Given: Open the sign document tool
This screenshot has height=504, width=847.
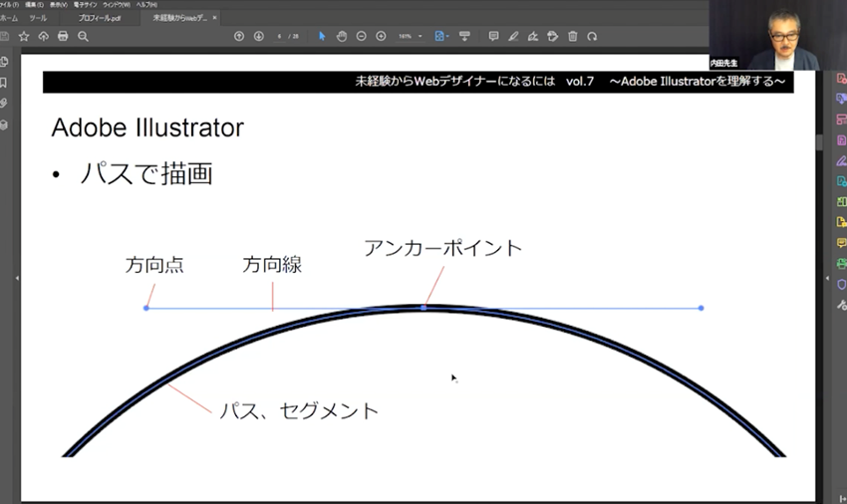Looking at the screenshot, I should [x=533, y=36].
